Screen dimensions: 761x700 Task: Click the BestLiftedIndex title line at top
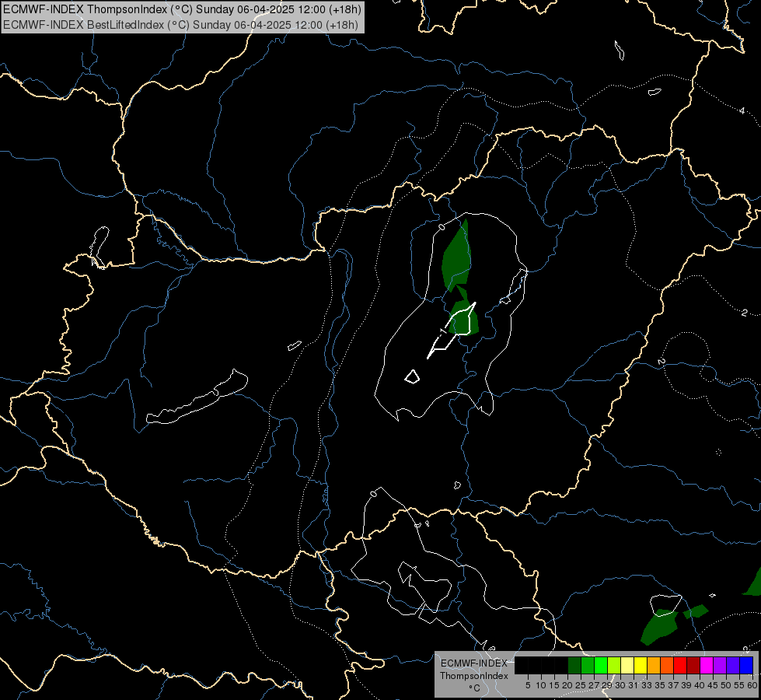tap(180, 25)
